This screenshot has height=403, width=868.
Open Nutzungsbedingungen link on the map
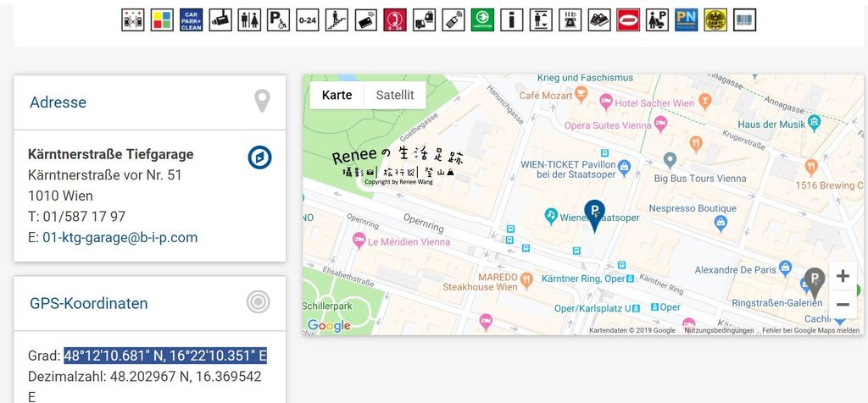(719, 330)
